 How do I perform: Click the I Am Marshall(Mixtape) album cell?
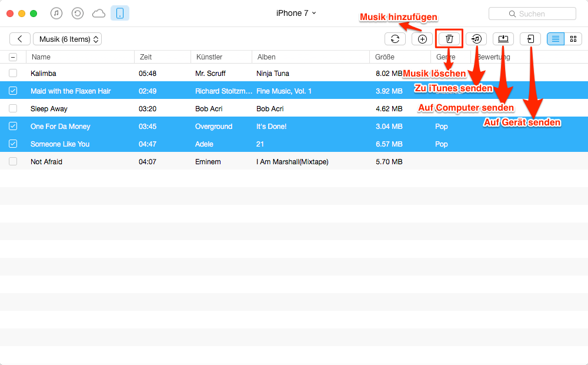coord(292,162)
